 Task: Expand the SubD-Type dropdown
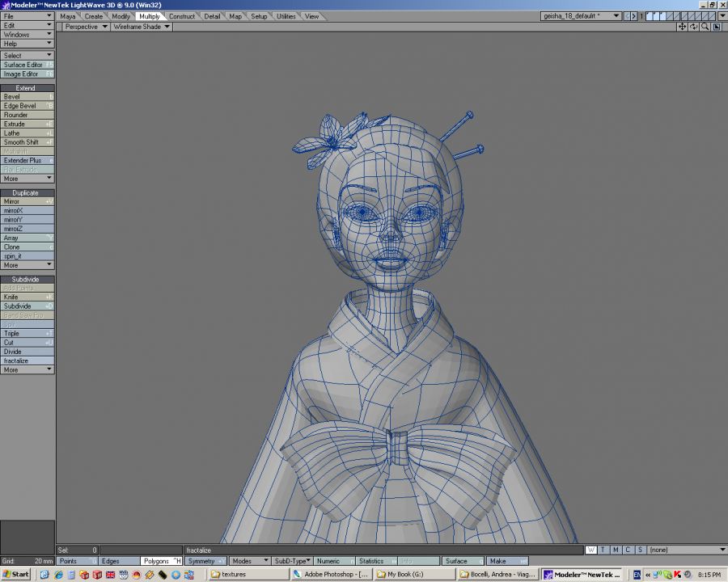pyautogui.click(x=293, y=561)
